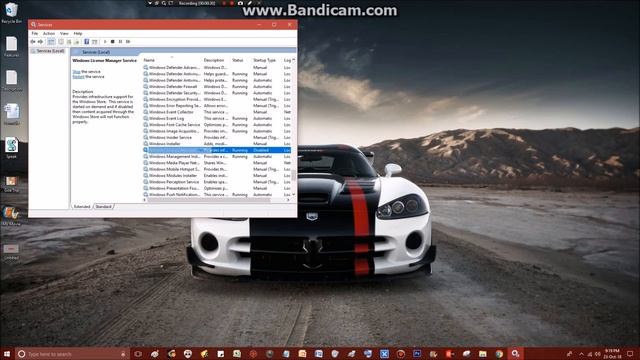
Task: Open the Windows Start menu
Action: [7, 354]
